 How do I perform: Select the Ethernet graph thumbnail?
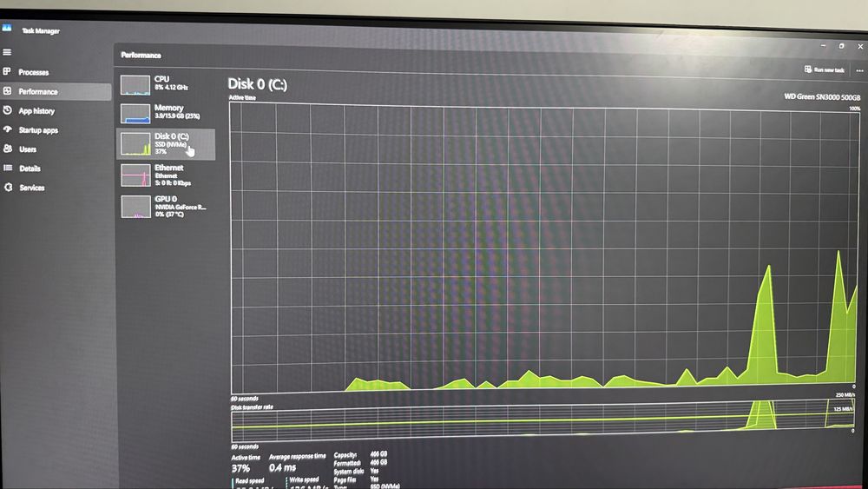135,175
